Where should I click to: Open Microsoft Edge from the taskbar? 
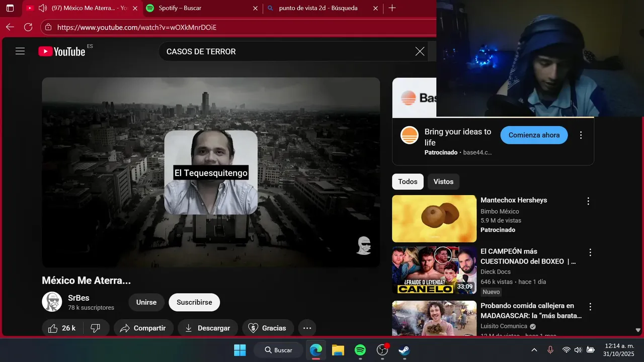(315, 350)
